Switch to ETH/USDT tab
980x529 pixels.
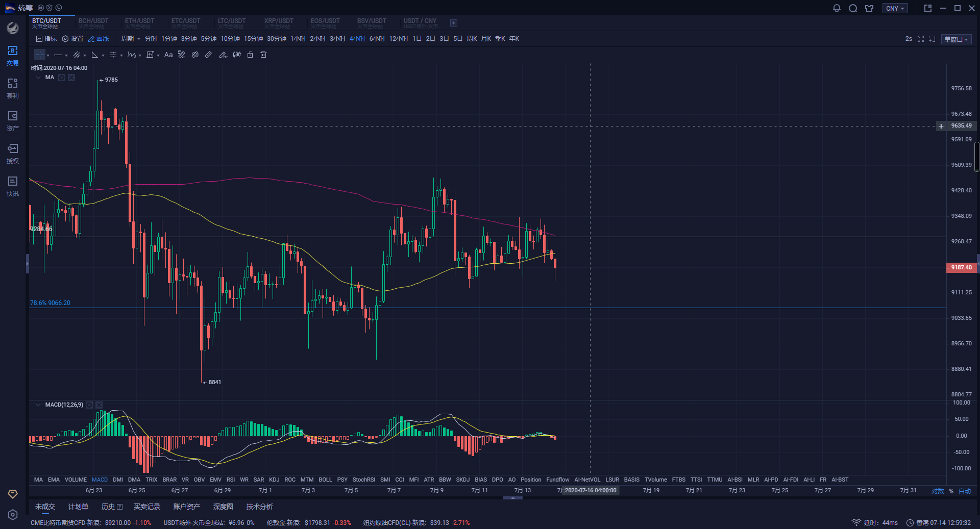pos(139,23)
